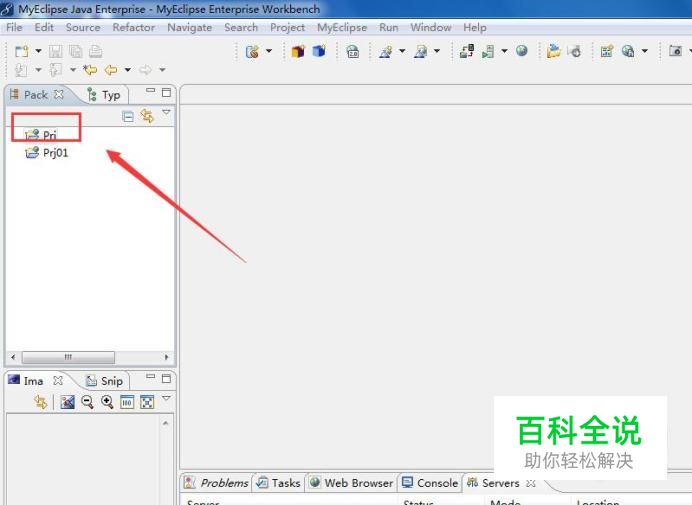Toggle link arrows in the Ima panel
The image size is (692, 505).
pyautogui.click(x=41, y=402)
